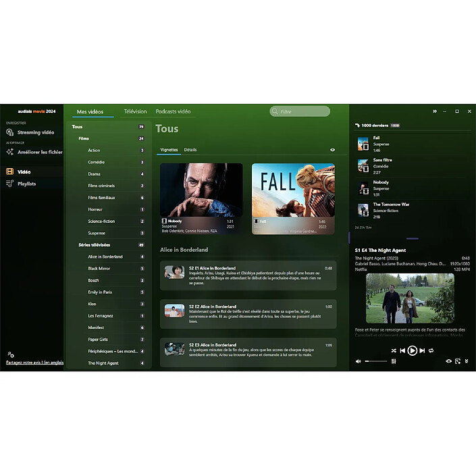Switch to the Télévision tab
The height and width of the screenshot is (476, 476).
pos(135,111)
